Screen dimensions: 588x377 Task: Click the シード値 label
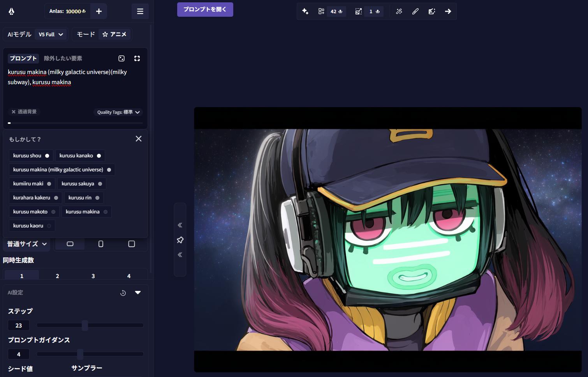click(x=20, y=369)
